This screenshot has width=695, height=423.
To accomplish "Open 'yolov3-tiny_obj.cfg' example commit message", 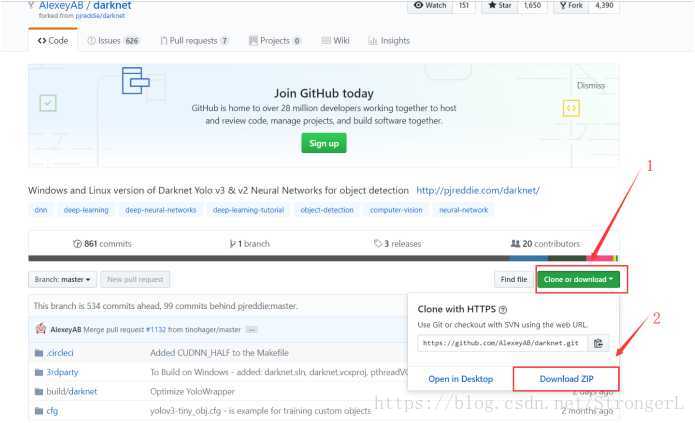I will click(261, 411).
